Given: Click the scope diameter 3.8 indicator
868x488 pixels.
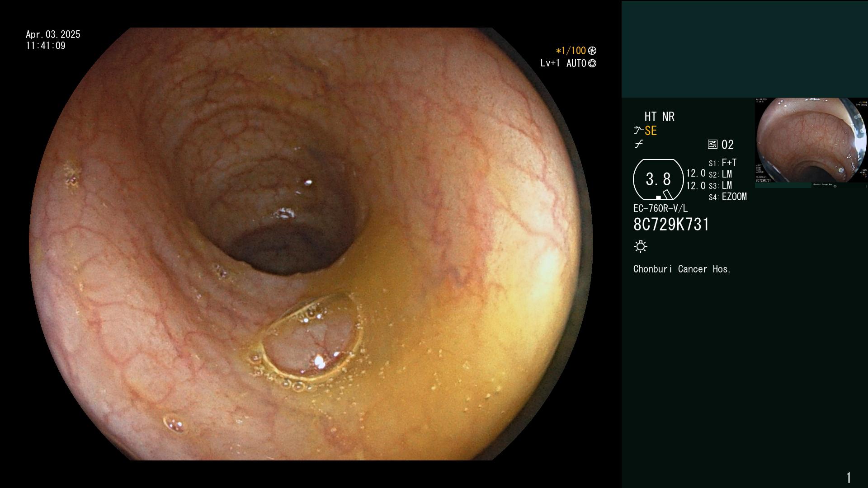Looking at the screenshot, I should click(x=658, y=179).
